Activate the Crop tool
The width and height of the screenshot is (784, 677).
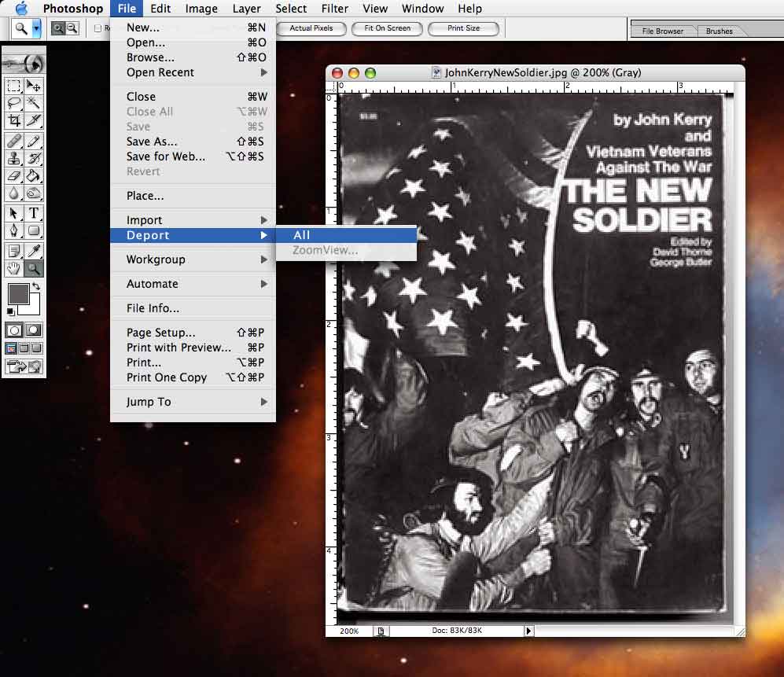14,120
